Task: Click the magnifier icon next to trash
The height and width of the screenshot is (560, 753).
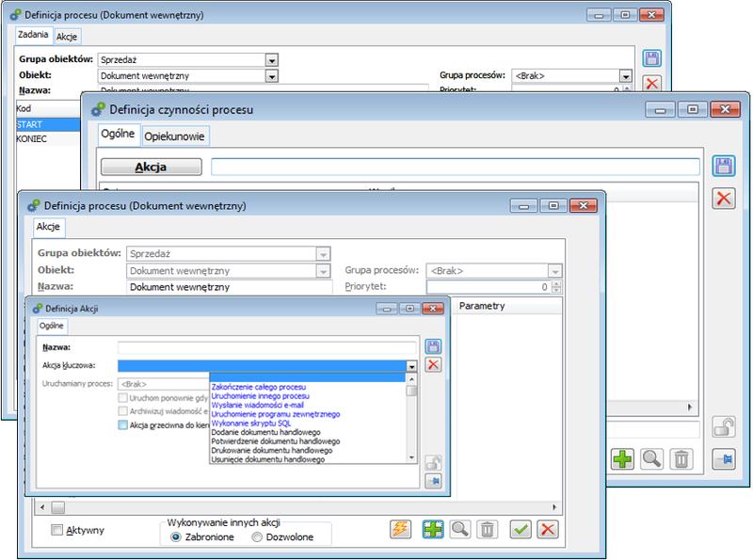Action: (460, 529)
